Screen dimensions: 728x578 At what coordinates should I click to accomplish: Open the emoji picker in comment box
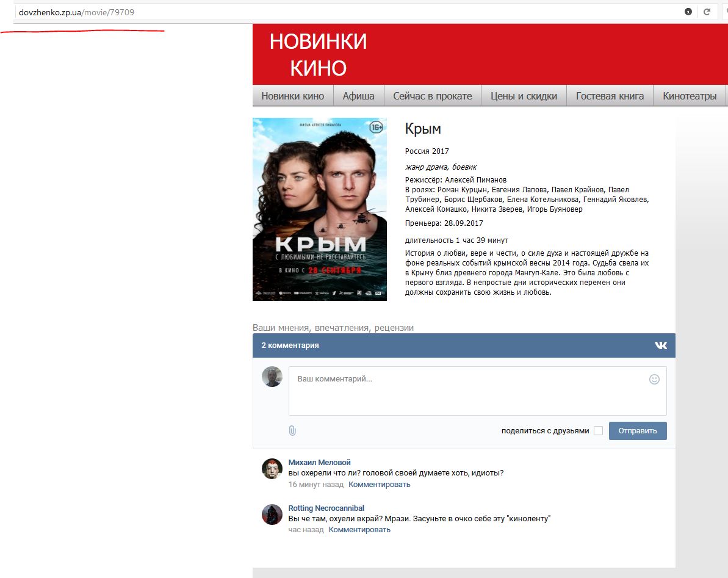654,379
